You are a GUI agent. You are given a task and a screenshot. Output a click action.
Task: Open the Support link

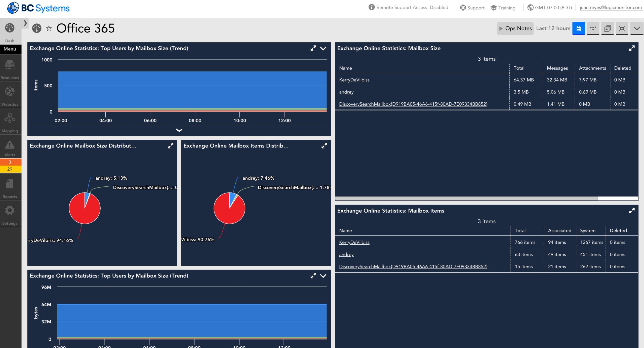pyautogui.click(x=472, y=8)
